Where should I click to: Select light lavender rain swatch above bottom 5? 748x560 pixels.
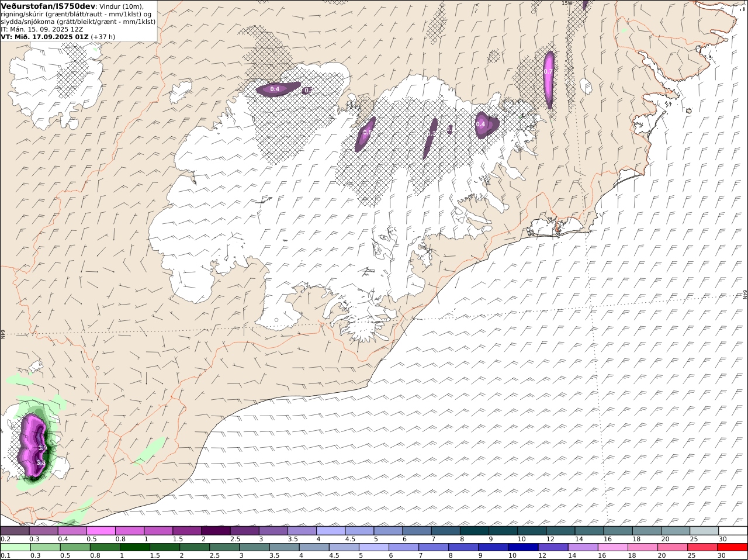coord(374,547)
